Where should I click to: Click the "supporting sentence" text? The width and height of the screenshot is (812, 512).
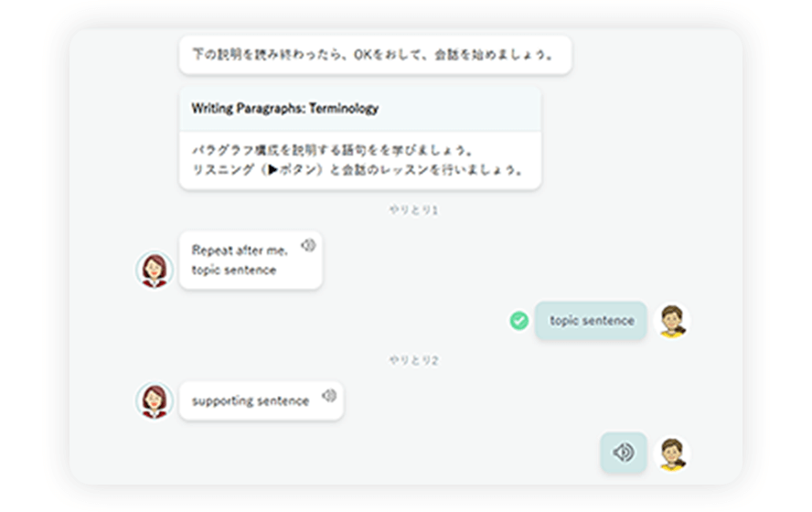tap(250, 401)
